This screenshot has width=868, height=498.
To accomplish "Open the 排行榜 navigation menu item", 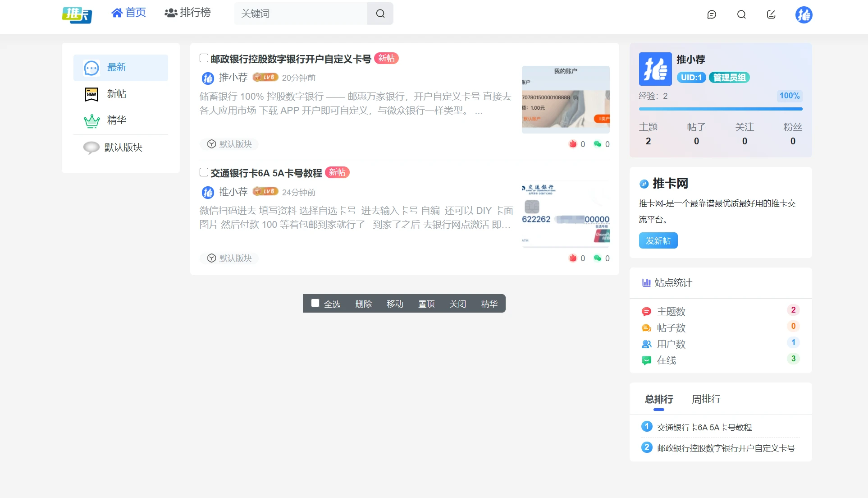I will coord(188,13).
